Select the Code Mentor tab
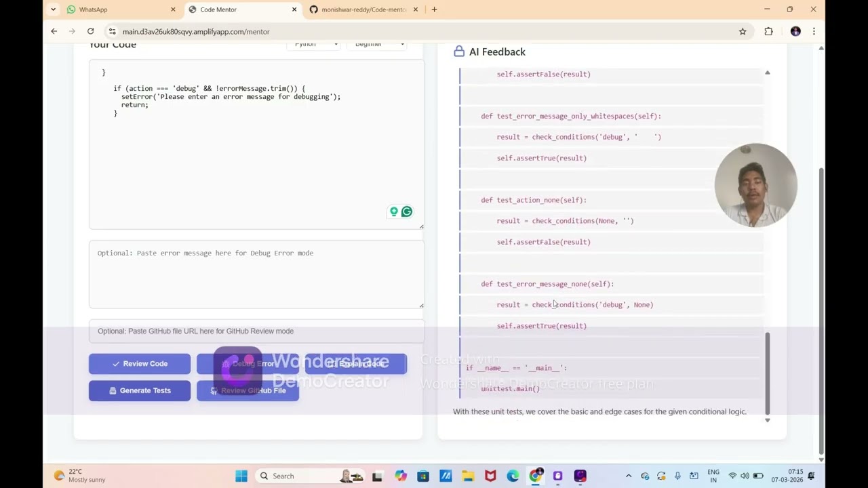The height and width of the screenshot is (488, 868). 243,9
